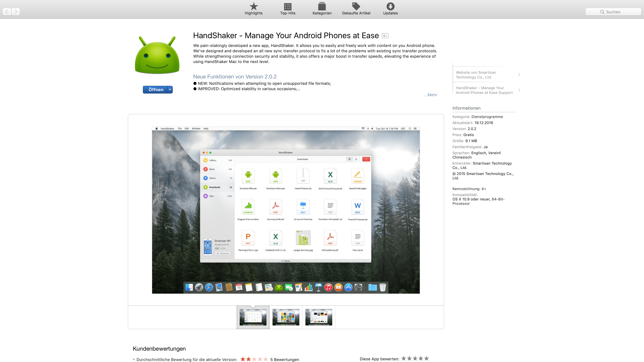
Task: Rate the app with first star
Action: 404,358
